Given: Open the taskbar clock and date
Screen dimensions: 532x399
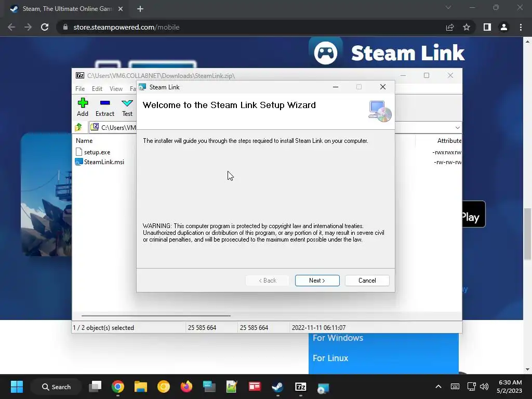Looking at the screenshot, I should click(x=509, y=387).
